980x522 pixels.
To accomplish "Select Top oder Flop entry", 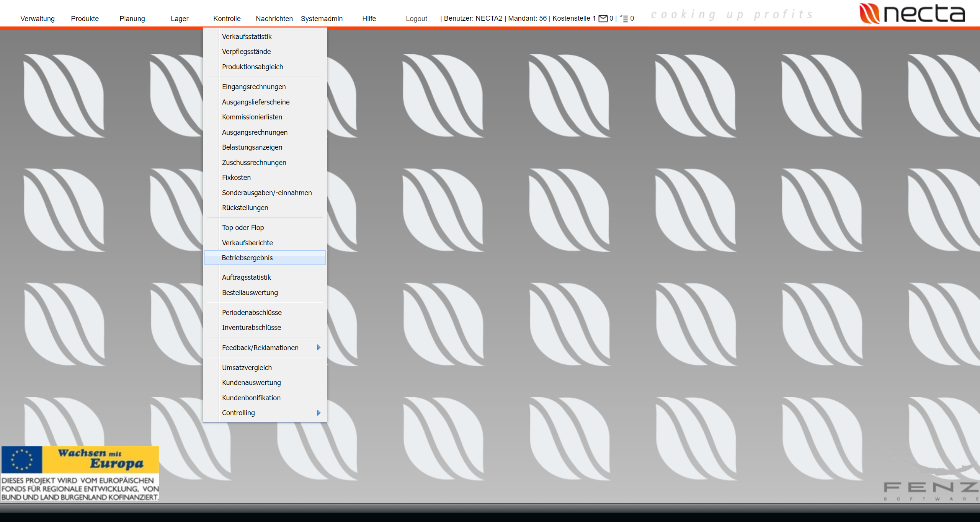I will click(243, 227).
